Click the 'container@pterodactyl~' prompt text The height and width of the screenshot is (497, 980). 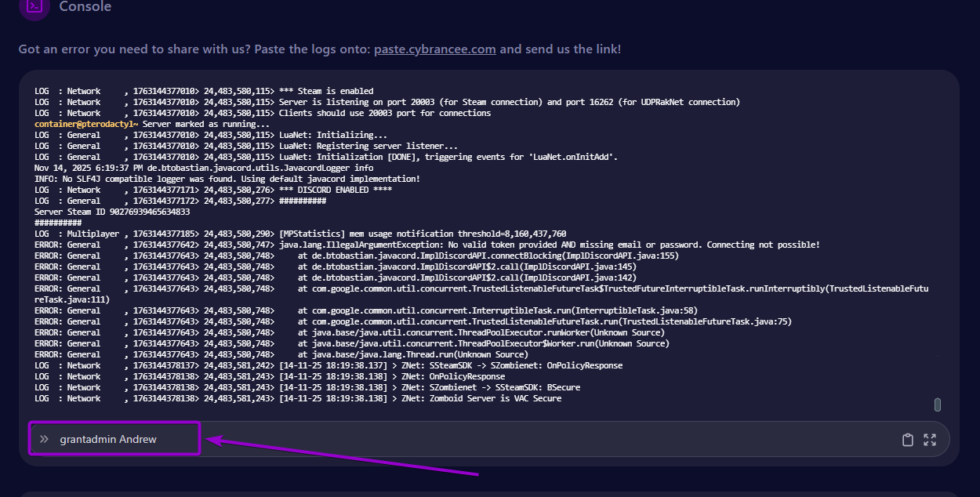click(x=86, y=124)
